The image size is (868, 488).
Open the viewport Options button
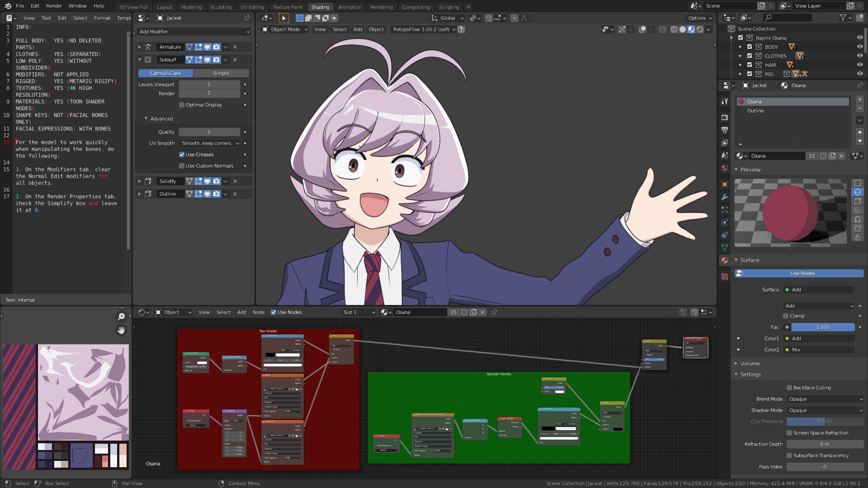pos(700,18)
